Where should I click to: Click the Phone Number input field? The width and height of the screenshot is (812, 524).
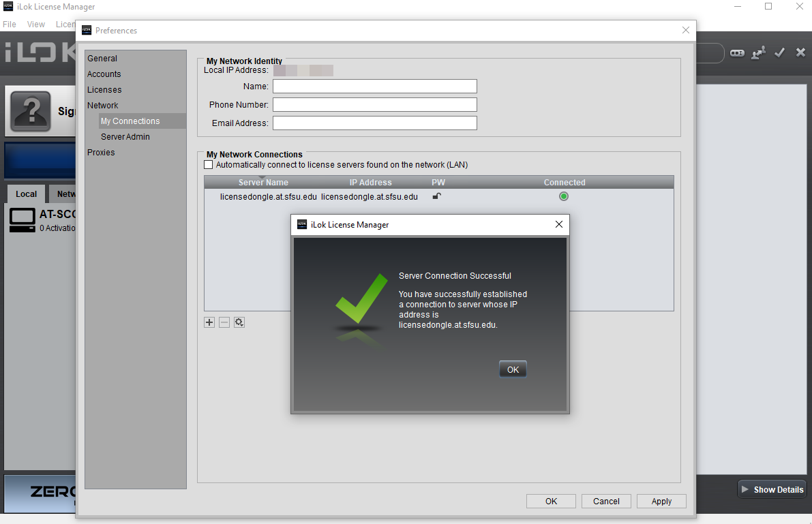(375, 104)
